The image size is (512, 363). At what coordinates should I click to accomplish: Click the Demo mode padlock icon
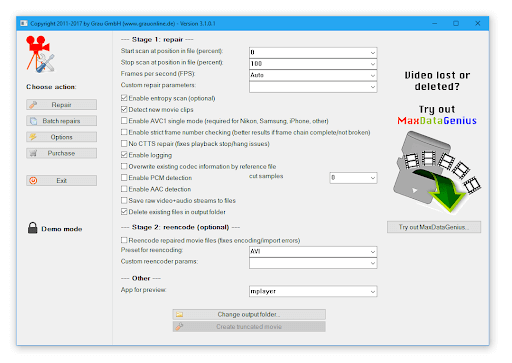point(33,228)
